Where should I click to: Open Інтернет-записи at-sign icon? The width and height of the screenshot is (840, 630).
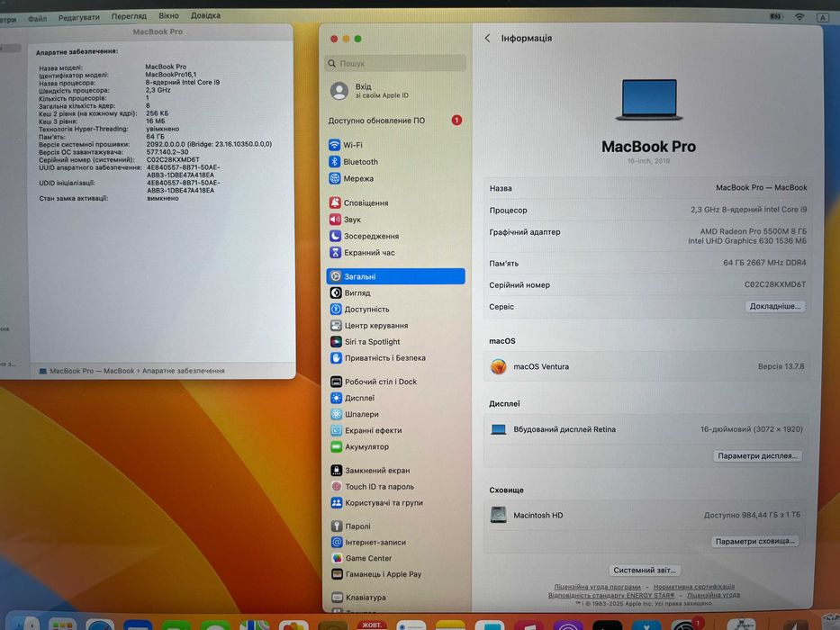[x=337, y=542]
